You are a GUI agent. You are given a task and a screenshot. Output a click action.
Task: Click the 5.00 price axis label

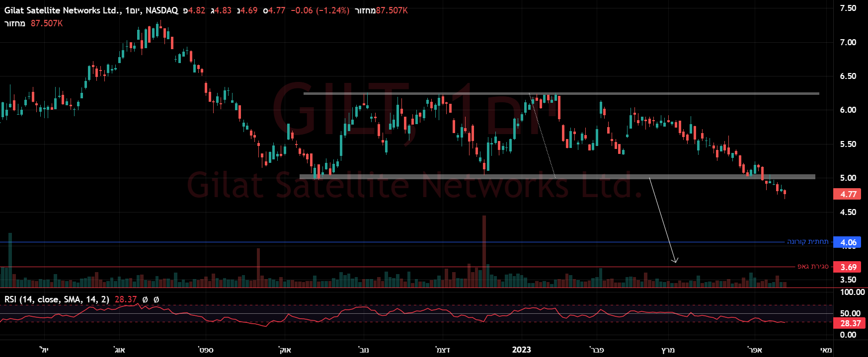point(848,178)
